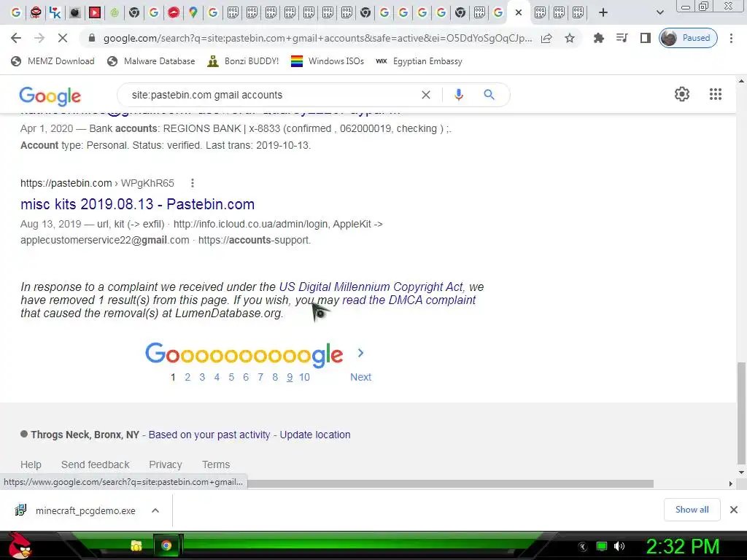
Task: Go to results page 6
Action: pyautogui.click(x=246, y=377)
